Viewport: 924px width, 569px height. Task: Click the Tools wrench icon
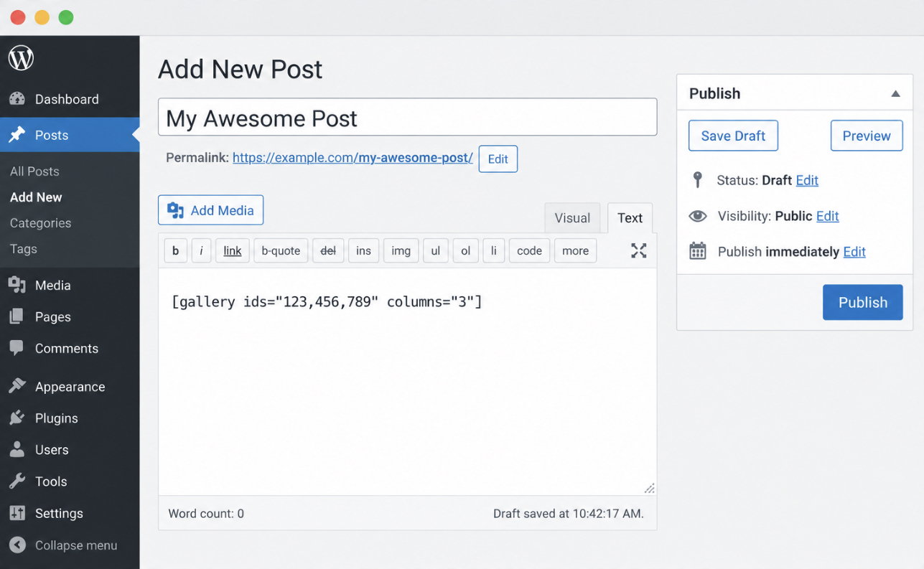[17, 481]
